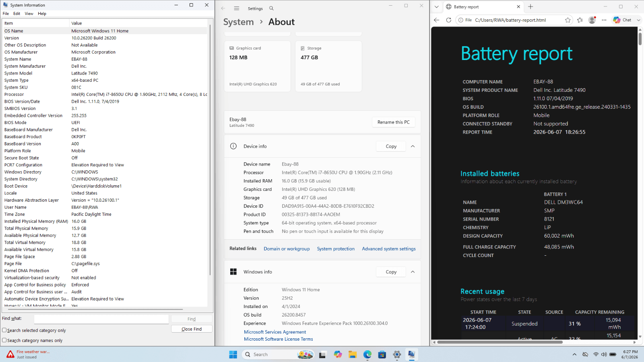The width and height of the screenshot is (644, 362).
Task: Open the Fire weather warning widget
Action: tap(28, 354)
